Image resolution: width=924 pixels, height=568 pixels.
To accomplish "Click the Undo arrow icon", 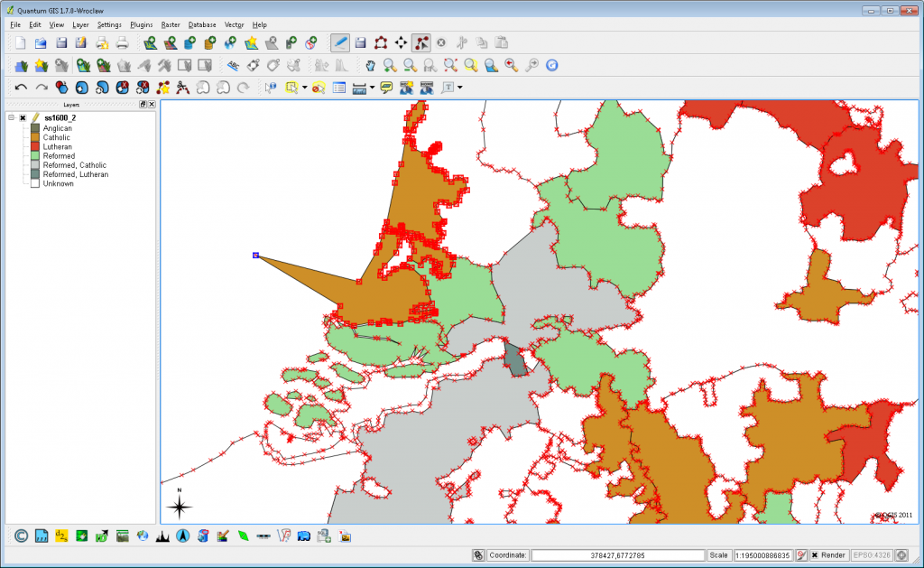I will [21, 88].
